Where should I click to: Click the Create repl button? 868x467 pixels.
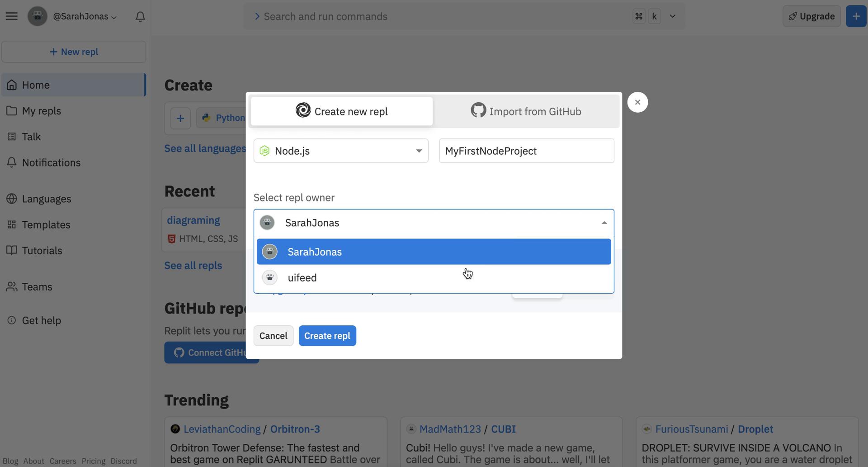tap(327, 336)
